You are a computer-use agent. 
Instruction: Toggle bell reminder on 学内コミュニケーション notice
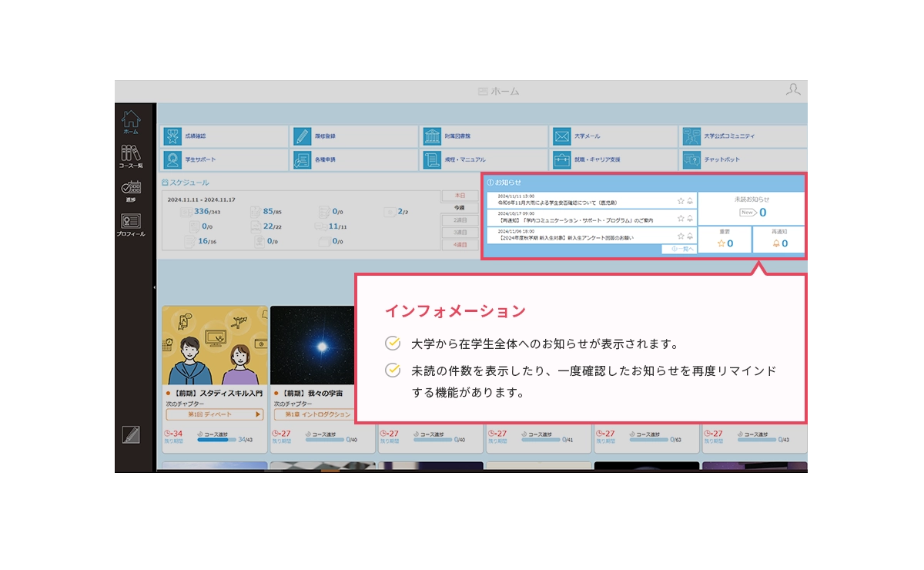click(690, 218)
